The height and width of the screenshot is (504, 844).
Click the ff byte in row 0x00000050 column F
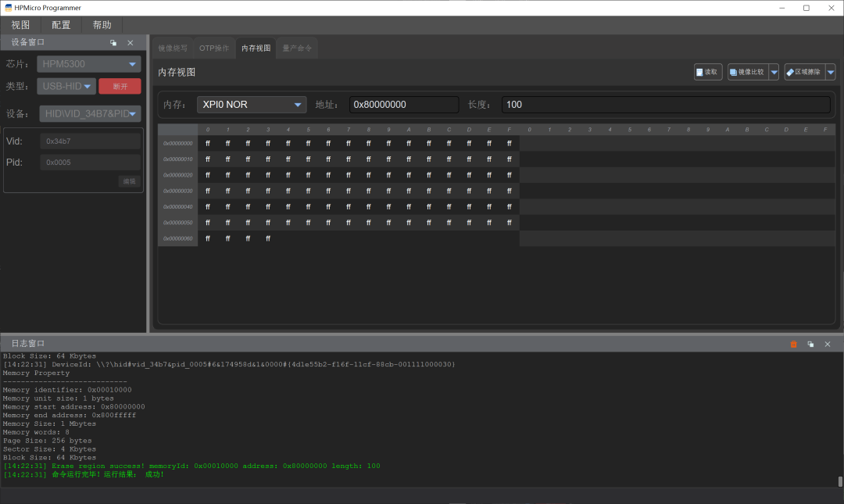(x=510, y=223)
